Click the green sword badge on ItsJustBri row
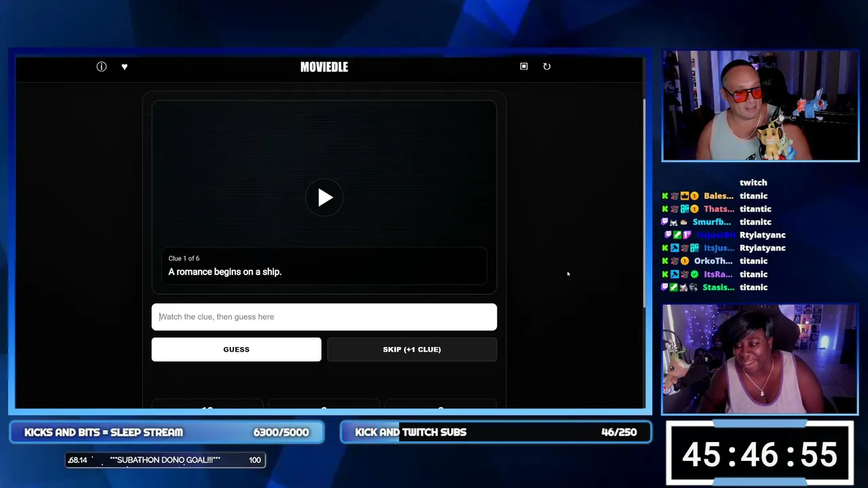 tap(677, 235)
